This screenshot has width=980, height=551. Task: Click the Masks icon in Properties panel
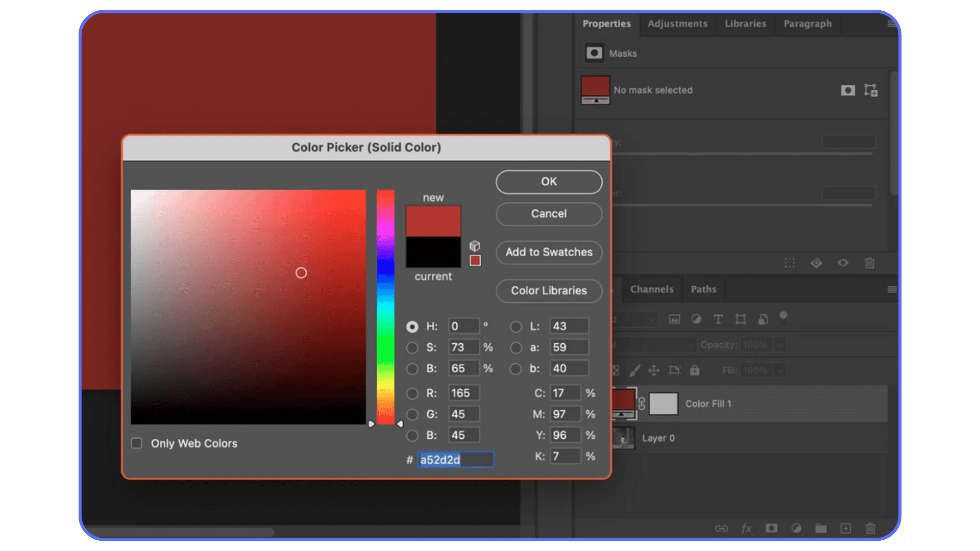pyautogui.click(x=594, y=53)
